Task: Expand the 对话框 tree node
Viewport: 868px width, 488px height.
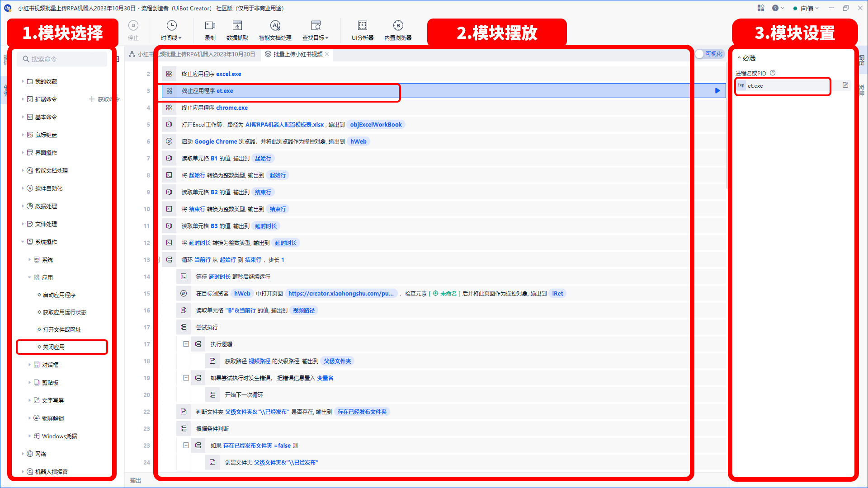Action: pyautogui.click(x=29, y=365)
